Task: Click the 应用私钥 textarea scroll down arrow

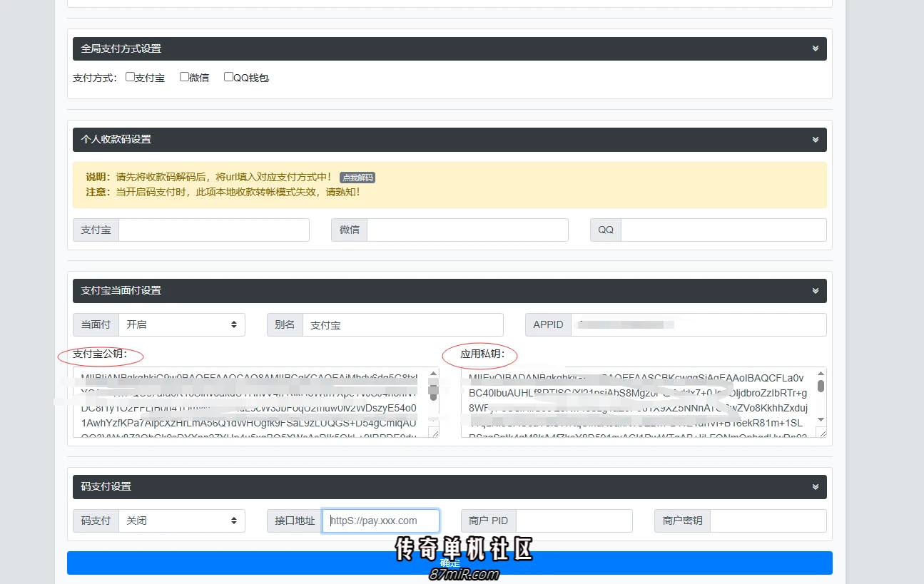Action: 821,419
